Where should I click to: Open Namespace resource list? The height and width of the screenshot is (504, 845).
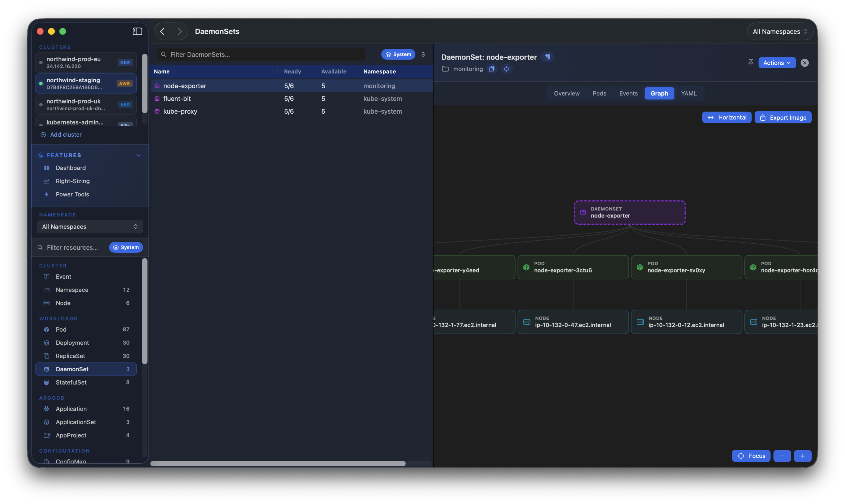coord(86,290)
